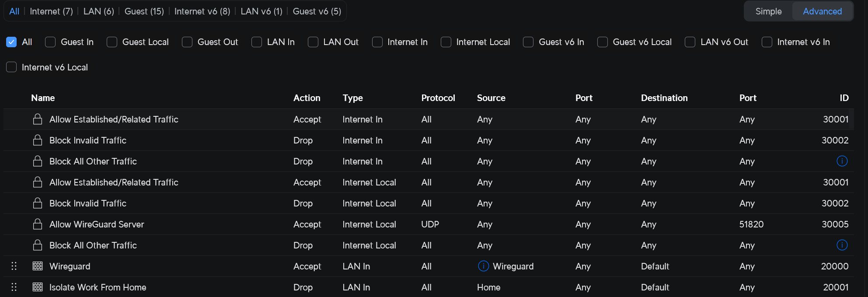Open the Internet v6 (8) tab
Screen dimensions: 868x297
point(202,11)
